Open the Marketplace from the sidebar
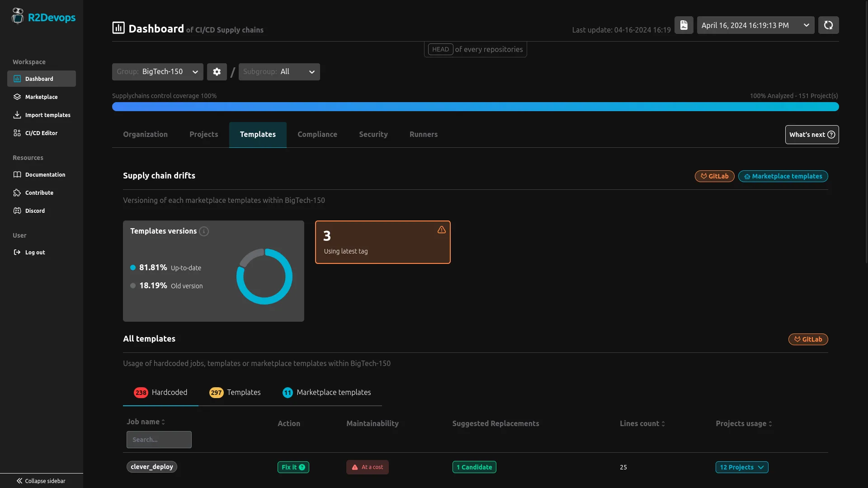Viewport: 868px width, 488px height. pyautogui.click(x=41, y=97)
